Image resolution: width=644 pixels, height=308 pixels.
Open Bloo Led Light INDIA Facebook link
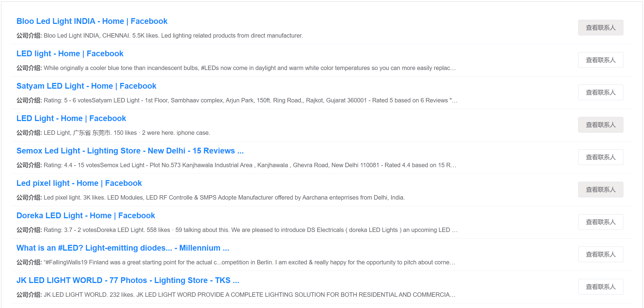[92, 21]
